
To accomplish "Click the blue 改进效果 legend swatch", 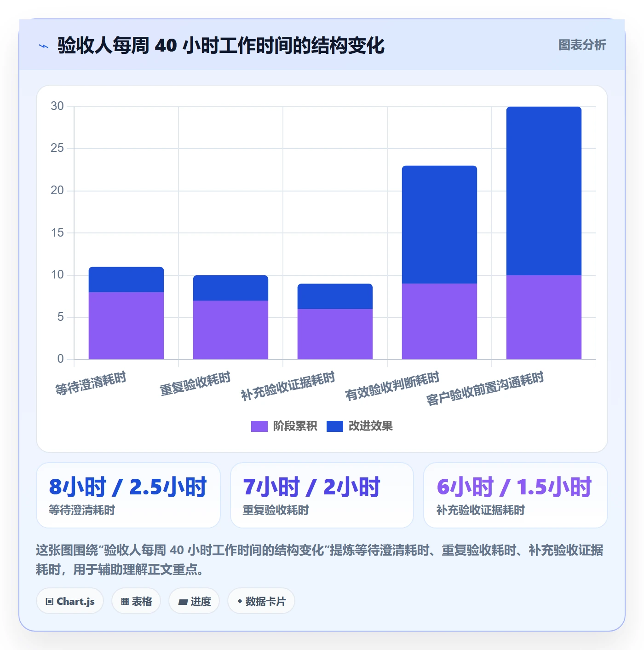I will pos(335,426).
